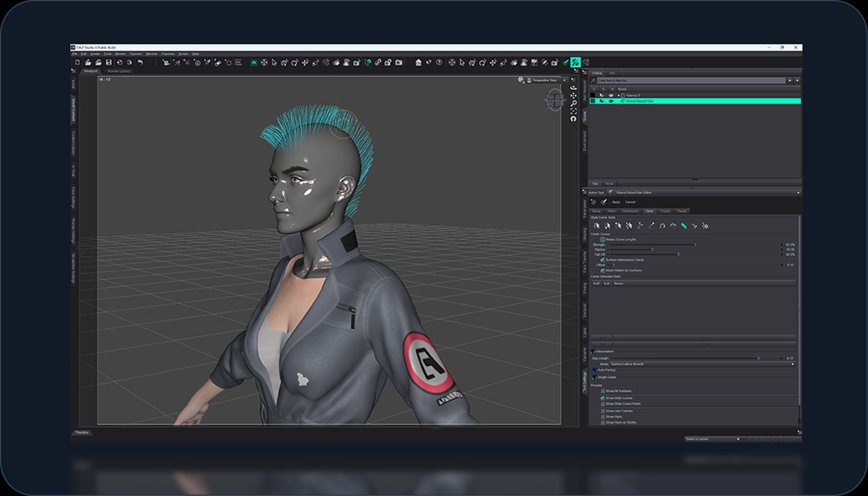Click the viewport orbit camera icon
The image size is (868, 496).
(573, 88)
